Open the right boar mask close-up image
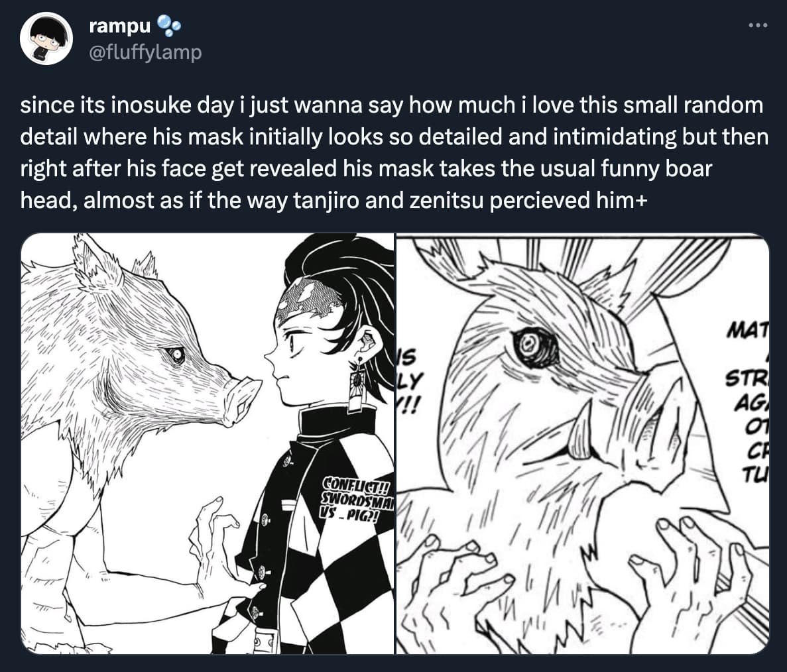The image size is (787, 672). pyautogui.click(x=583, y=443)
